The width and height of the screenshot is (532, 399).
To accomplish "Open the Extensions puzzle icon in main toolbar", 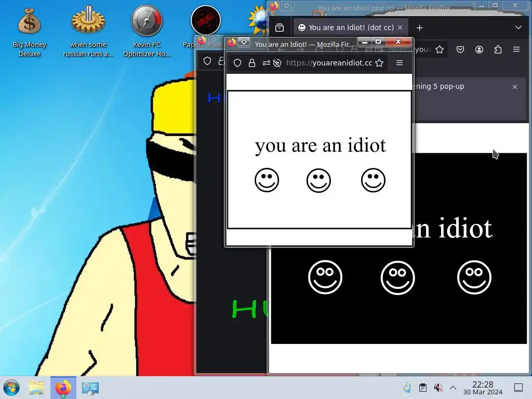I will (498, 49).
